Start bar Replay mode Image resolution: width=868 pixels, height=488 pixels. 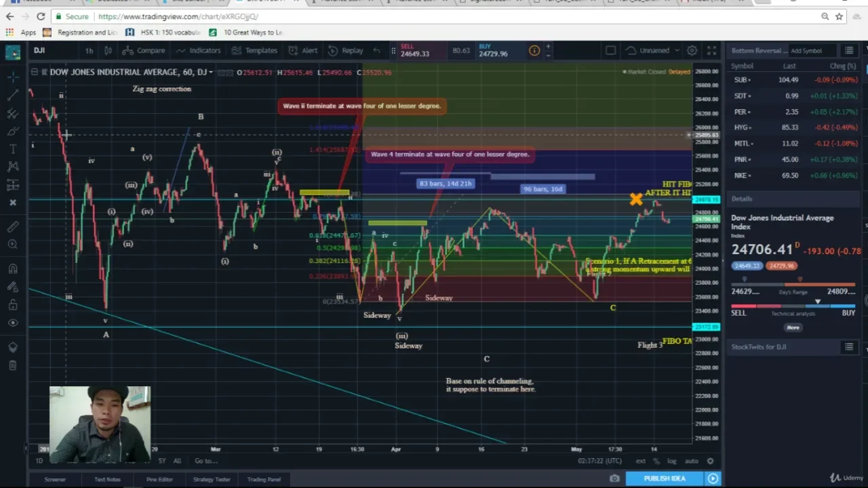coord(346,50)
